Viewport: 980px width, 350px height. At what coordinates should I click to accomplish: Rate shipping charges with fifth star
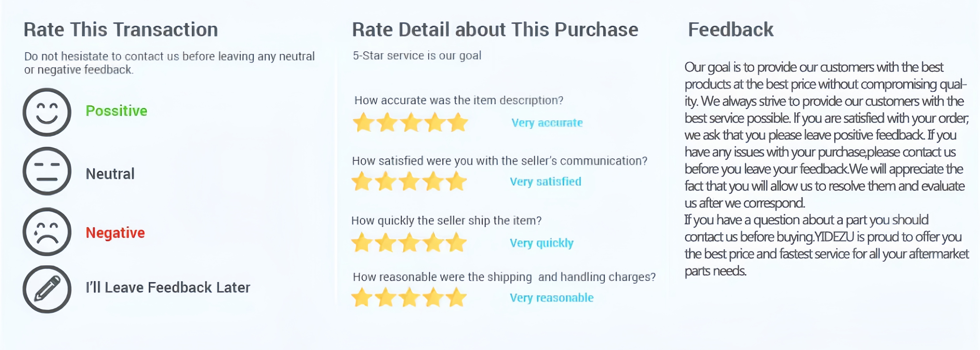457,297
